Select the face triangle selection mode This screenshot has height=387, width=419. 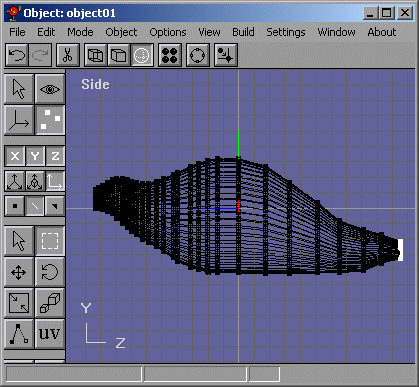(55, 206)
